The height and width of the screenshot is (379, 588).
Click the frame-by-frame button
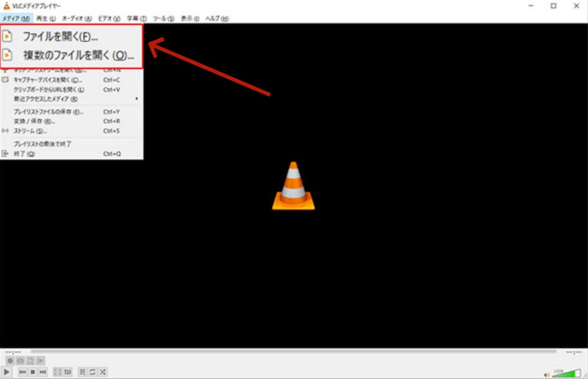click(x=40, y=361)
